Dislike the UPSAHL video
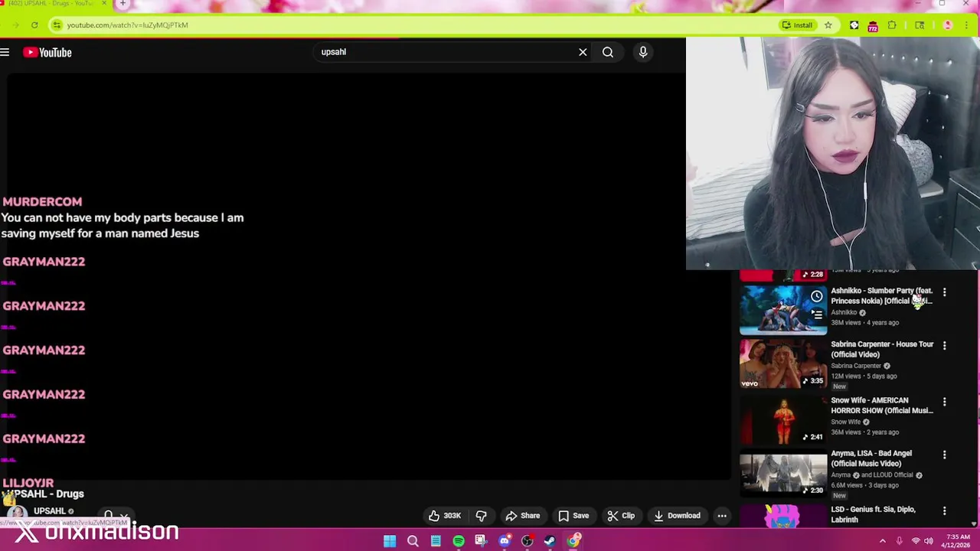 [481, 516]
